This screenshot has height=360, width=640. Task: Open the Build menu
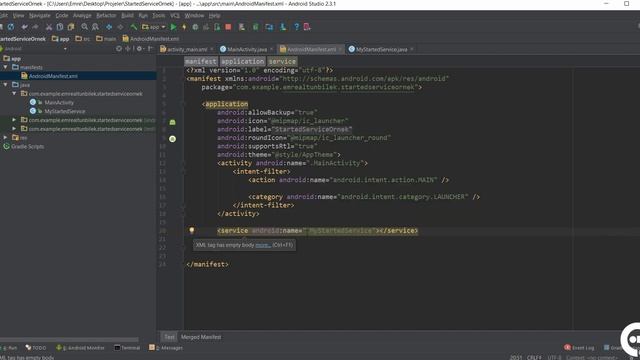[127, 16]
